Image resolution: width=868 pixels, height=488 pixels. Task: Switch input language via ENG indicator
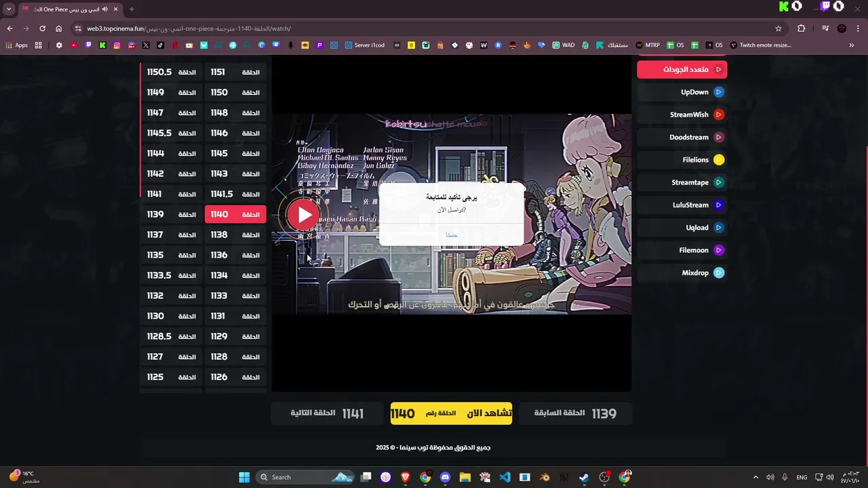802,477
